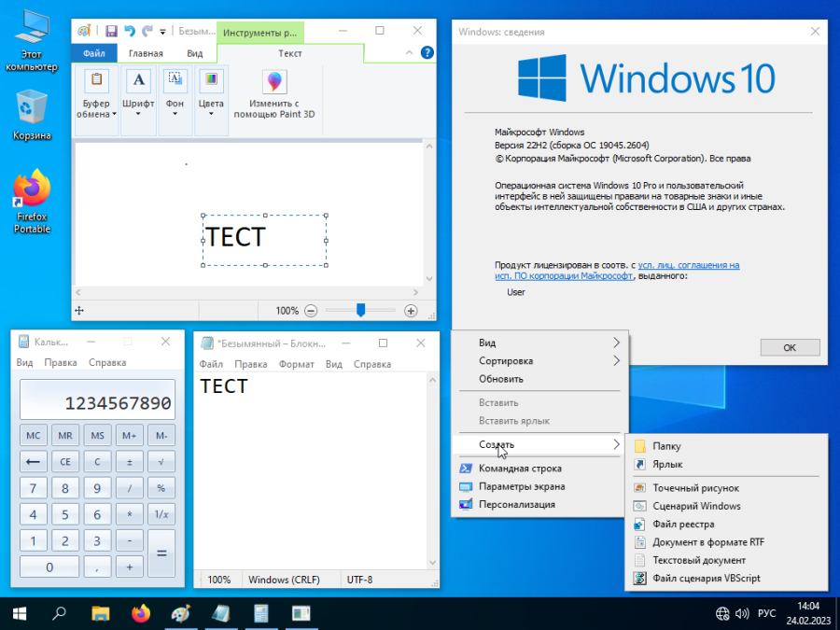The width and height of the screenshot is (840, 630).
Task: Open the Формат menu in Notepad
Action: (x=296, y=364)
